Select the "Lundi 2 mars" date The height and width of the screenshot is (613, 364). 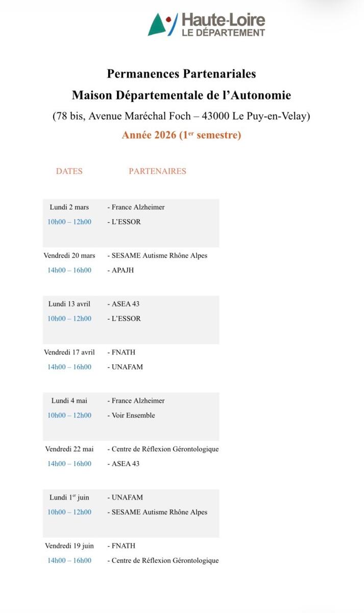tap(69, 207)
